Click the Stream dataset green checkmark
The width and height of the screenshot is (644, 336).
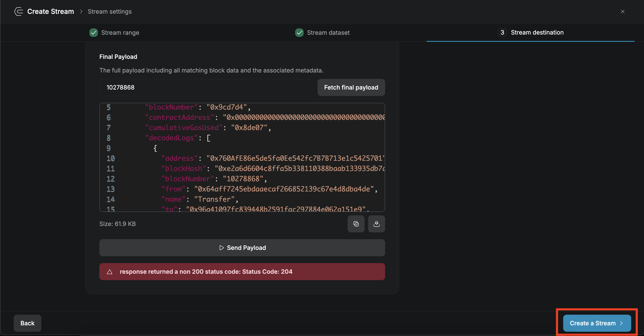299,32
